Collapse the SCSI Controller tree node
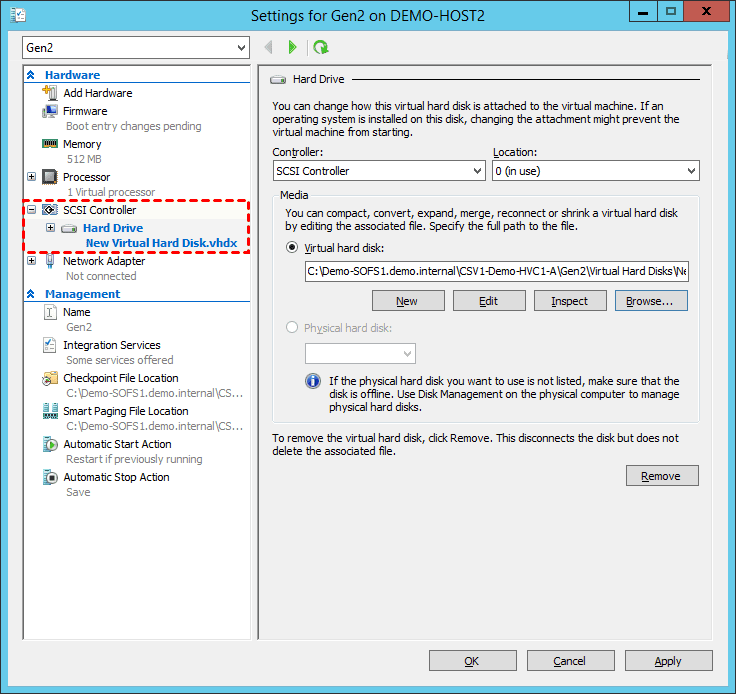 (x=31, y=209)
